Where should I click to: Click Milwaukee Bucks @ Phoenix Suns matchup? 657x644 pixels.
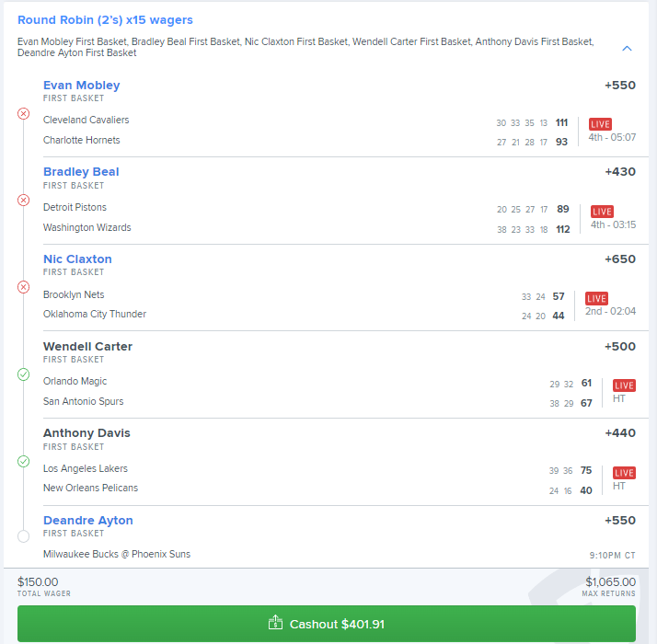point(117,554)
